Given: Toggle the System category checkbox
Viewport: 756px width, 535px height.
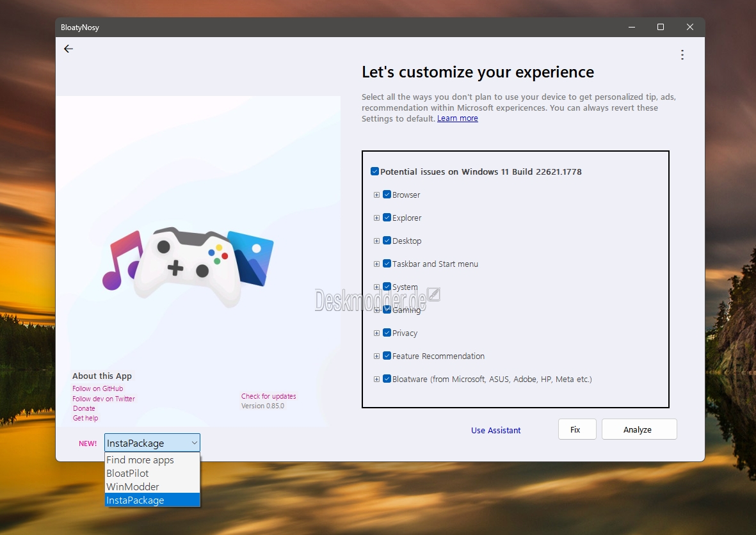Looking at the screenshot, I should coord(387,287).
